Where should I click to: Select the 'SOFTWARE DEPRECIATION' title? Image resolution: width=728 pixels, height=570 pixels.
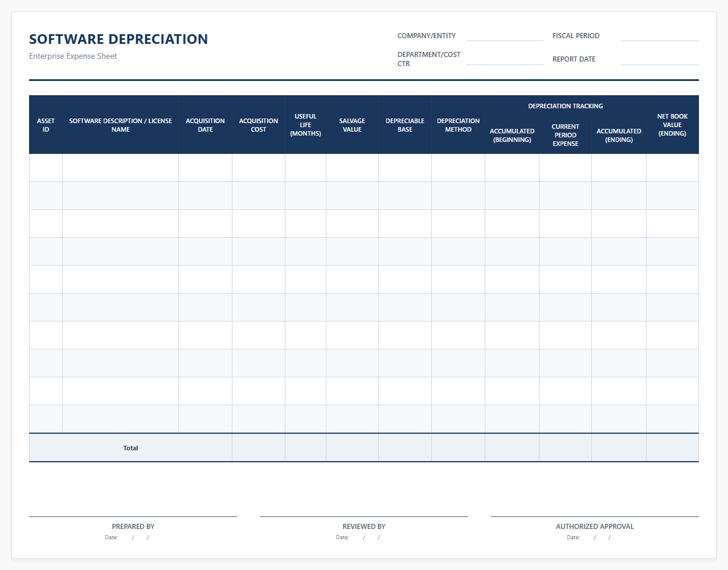coord(118,39)
